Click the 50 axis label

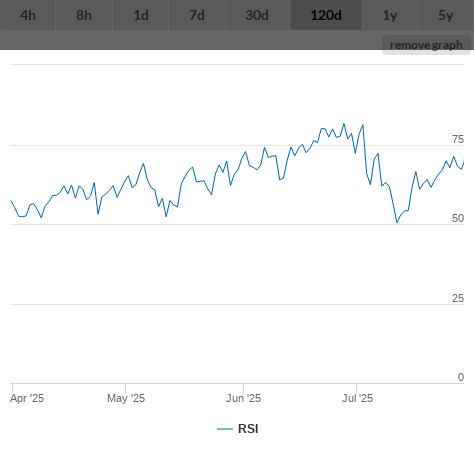point(458,218)
